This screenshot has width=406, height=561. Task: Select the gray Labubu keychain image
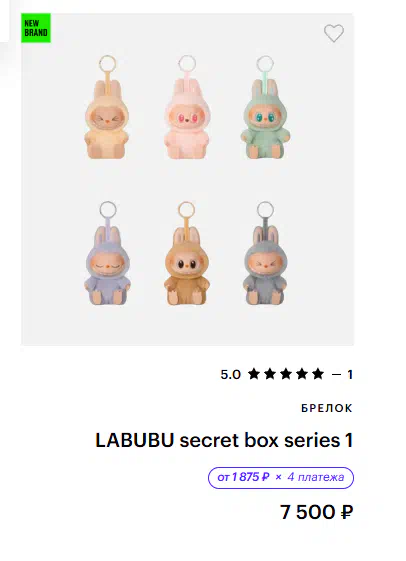[x=265, y=253]
